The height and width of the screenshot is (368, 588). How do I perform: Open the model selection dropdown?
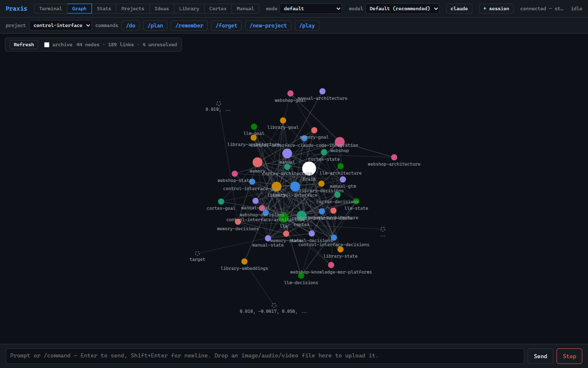tap(403, 9)
